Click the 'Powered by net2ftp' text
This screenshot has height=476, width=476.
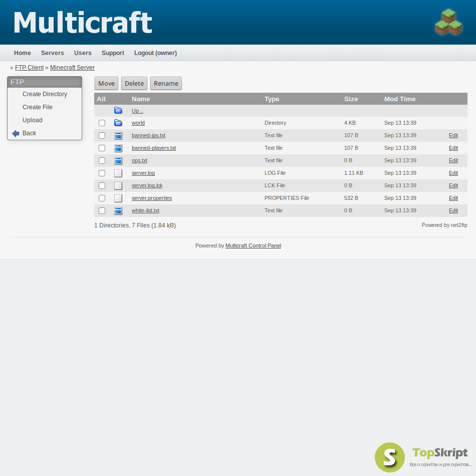pyautogui.click(x=444, y=225)
